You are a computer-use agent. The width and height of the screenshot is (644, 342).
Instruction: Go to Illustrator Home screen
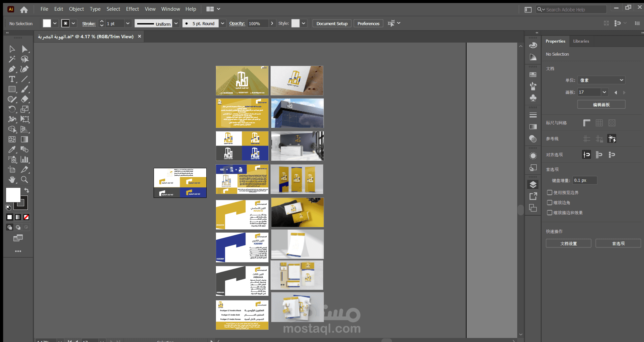click(x=24, y=10)
